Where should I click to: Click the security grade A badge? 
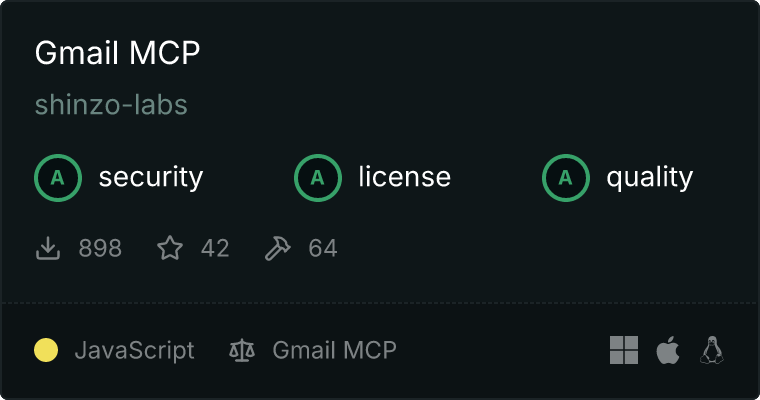point(58,178)
